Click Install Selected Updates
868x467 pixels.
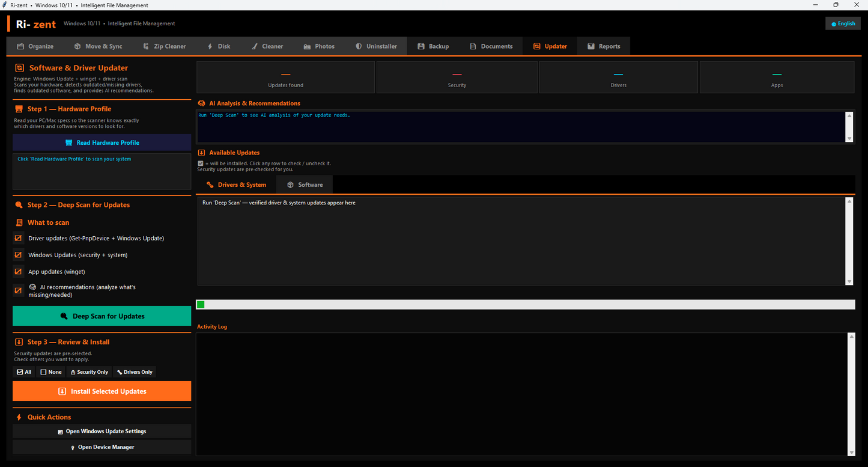(x=102, y=391)
